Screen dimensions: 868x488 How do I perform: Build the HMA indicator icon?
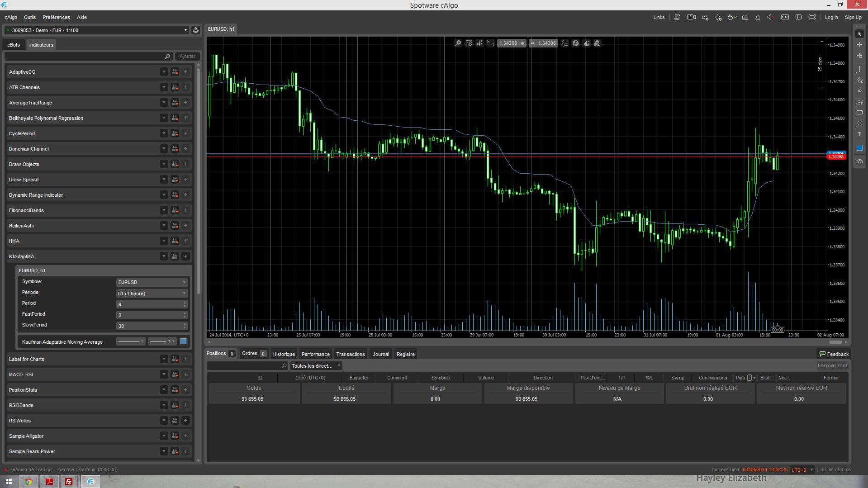[x=175, y=241]
